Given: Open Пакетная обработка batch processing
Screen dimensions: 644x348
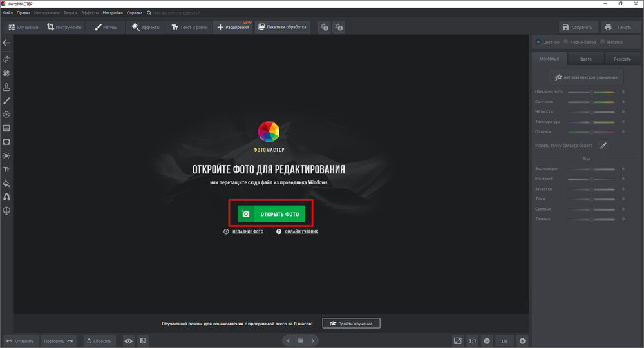Looking at the screenshot, I should (282, 27).
